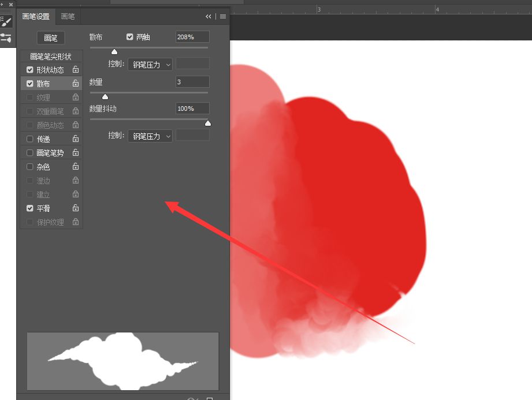The width and height of the screenshot is (532, 400).
Task: Click the lock icon beside 散布
Action: coord(76,84)
